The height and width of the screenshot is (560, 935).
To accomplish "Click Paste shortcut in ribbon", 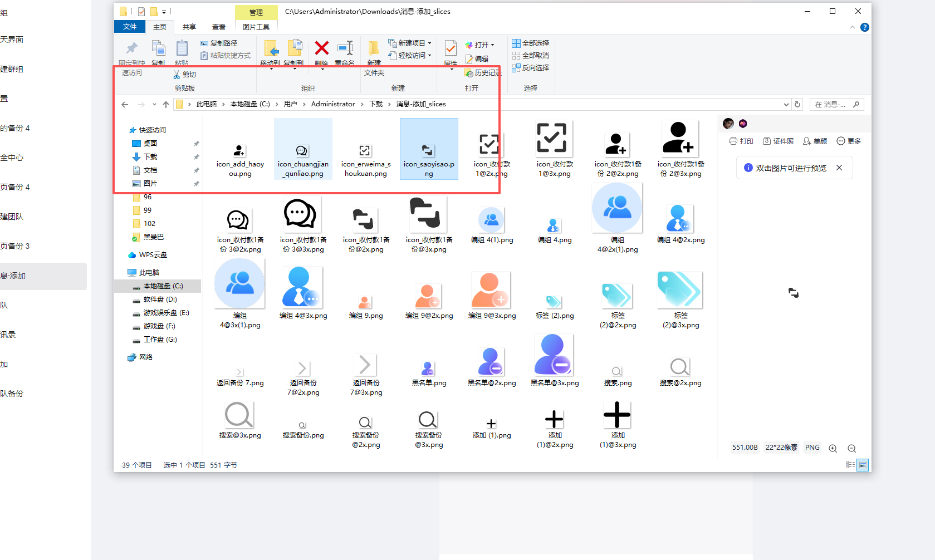I will [x=226, y=56].
